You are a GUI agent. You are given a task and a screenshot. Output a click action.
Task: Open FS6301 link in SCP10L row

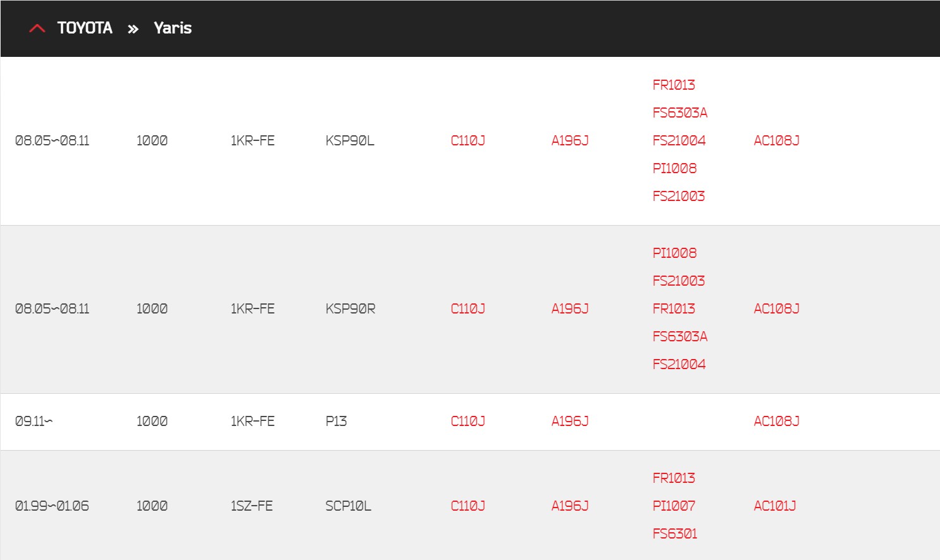pyautogui.click(x=675, y=533)
